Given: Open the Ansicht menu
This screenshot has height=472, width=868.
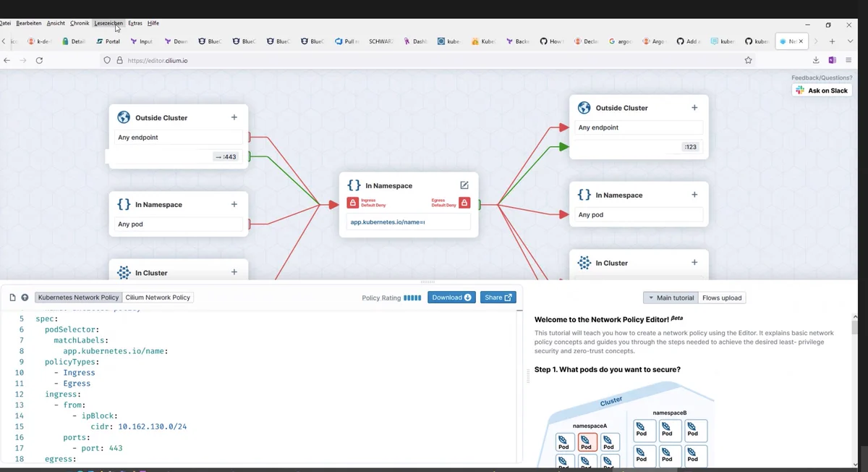Looking at the screenshot, I should coord(56,23).
